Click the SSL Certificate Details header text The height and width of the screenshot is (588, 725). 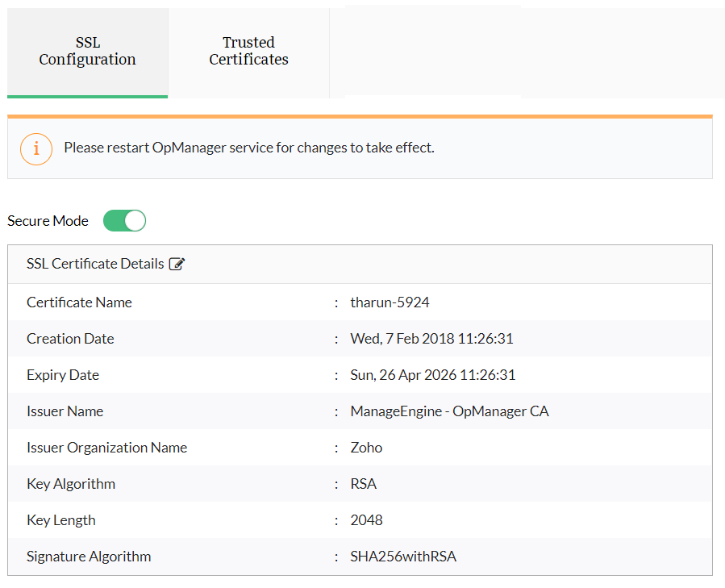coord(95,264)
